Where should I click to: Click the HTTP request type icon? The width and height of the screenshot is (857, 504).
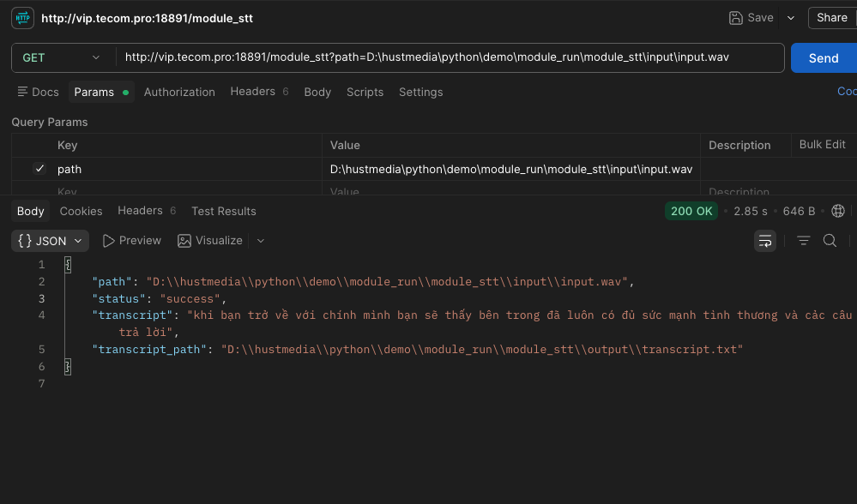pyautogui.click(x=22, y=18)
